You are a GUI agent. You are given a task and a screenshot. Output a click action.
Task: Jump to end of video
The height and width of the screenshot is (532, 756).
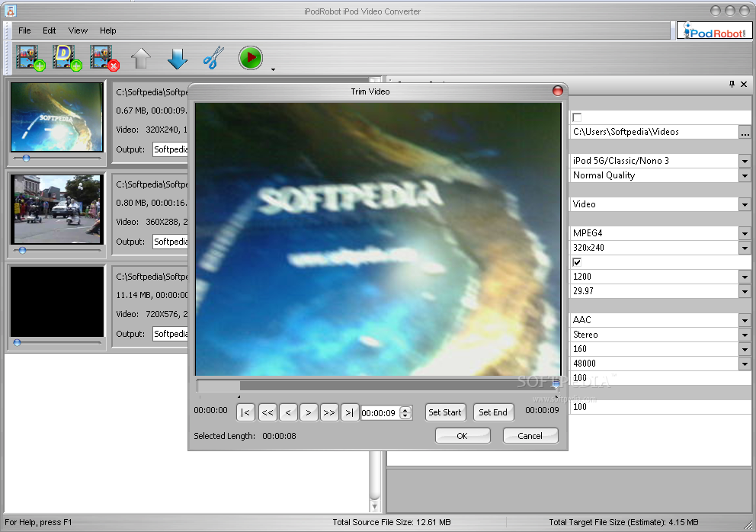pos(350,412)
